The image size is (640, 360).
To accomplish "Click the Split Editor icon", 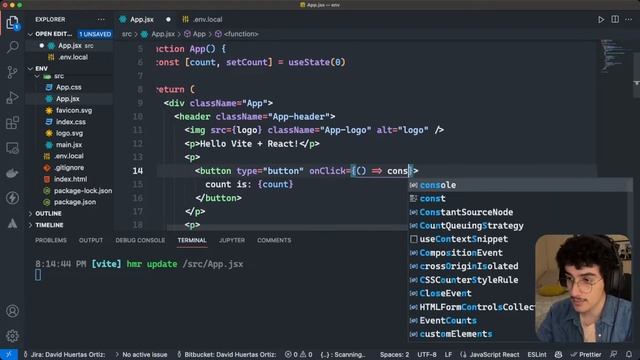I will click(615, 20).
